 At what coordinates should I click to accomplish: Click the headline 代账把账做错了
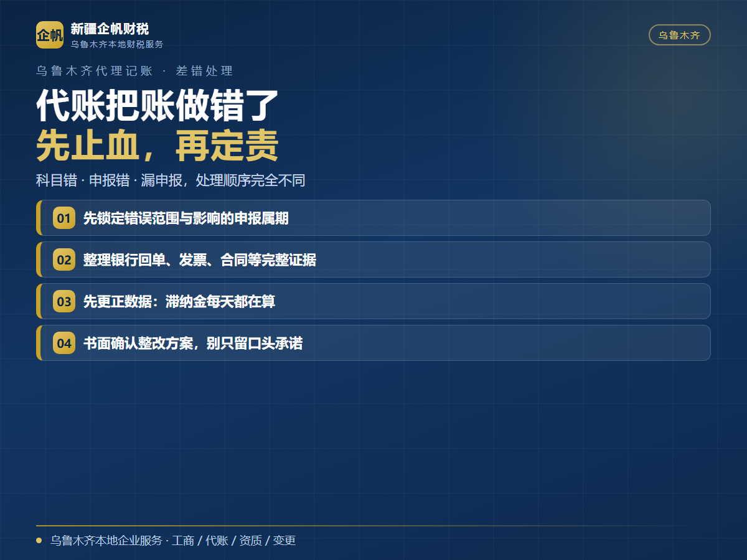157,105
